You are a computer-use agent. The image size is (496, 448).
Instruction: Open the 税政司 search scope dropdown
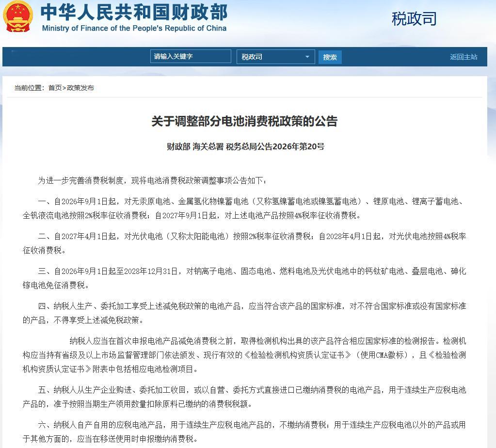[275, 57]
